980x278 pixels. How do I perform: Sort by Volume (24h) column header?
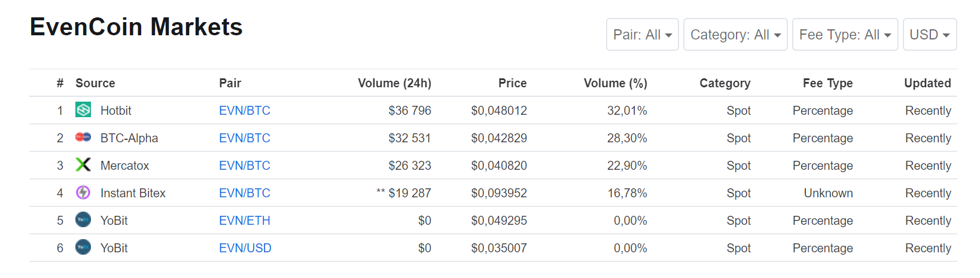(x=394, y=83)
